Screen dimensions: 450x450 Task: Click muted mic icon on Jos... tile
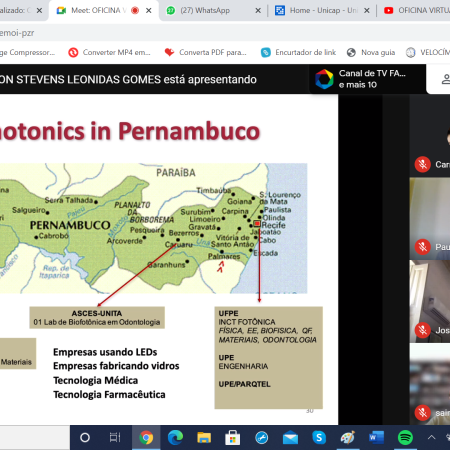(x=423, y=330)
